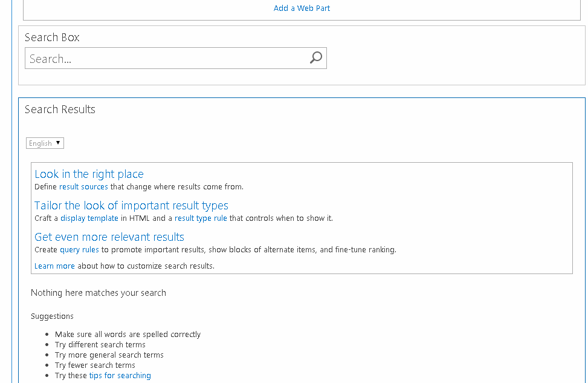Viewport: 588px width, 383px height.
Task: Open 'Tailor the look of important result types'
Action: click(x=131, y=206)
